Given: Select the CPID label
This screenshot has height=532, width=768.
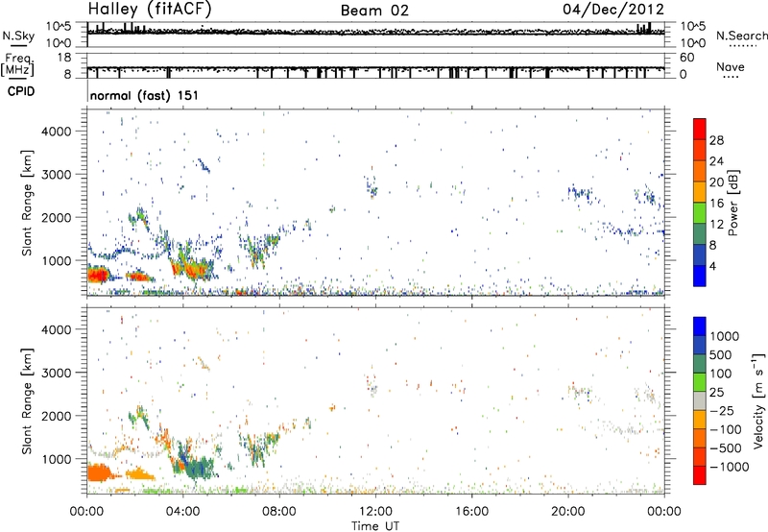Looking at the screenshot, I should 20,91.
